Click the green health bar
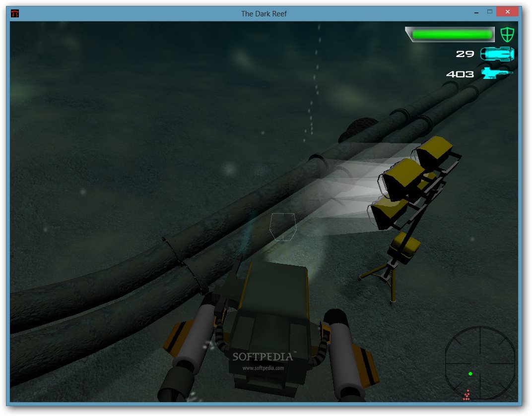Viewport: 532px width, 416px height. coord(452,34)
